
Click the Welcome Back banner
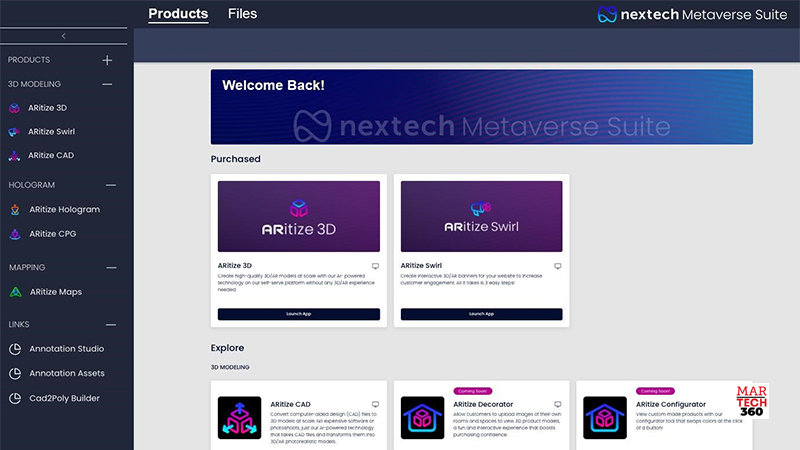tap(482, 107)
